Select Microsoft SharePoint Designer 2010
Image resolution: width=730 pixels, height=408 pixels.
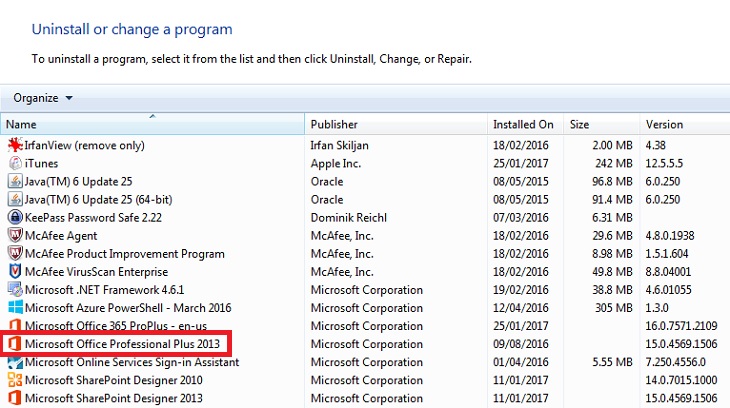(x=114, y=380)
